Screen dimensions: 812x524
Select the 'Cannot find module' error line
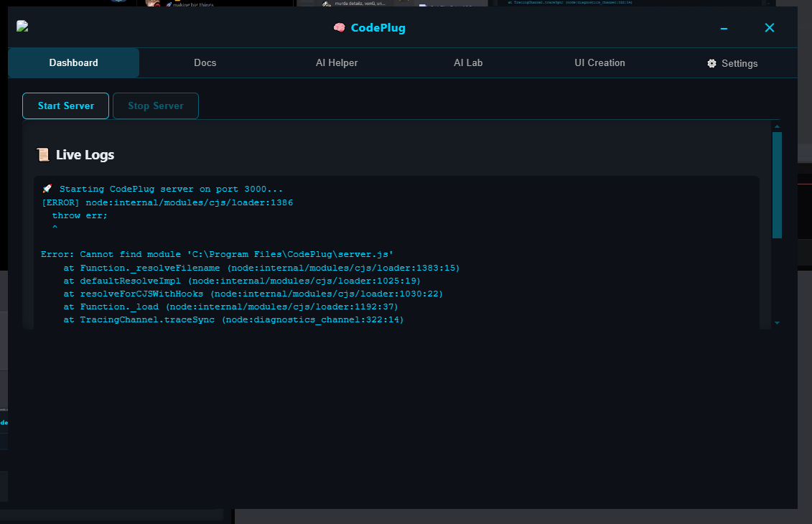[215, 253]
